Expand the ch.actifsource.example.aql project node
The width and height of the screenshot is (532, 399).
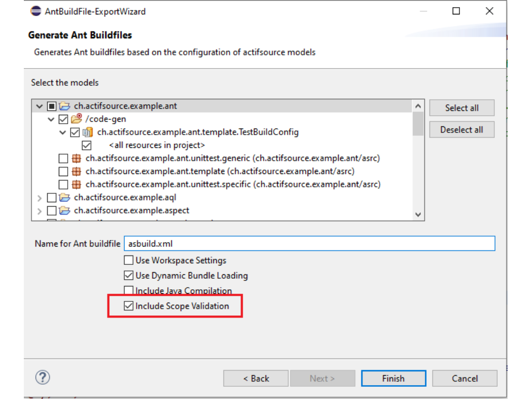click(x=39, y=197)
